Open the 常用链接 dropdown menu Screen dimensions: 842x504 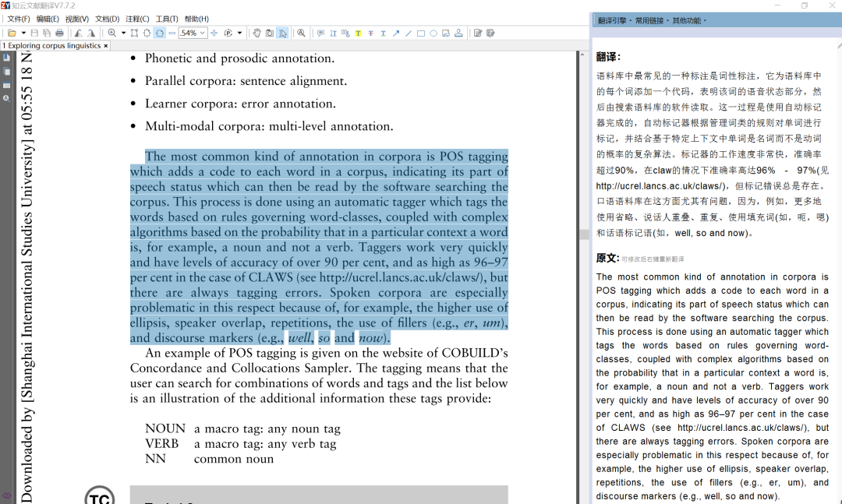(x=651, y=20)
